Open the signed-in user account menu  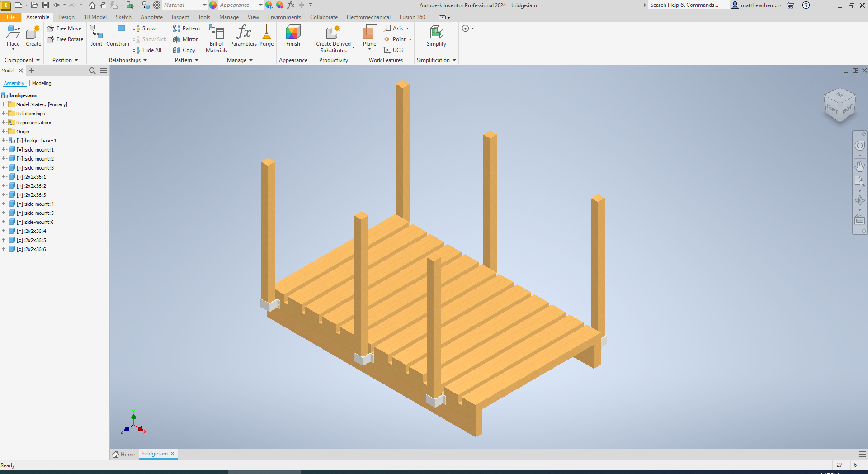[x=756, y=5]
